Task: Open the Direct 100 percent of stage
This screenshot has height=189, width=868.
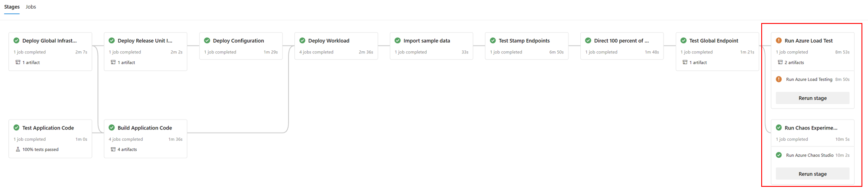Action: [x=622, y=46]
